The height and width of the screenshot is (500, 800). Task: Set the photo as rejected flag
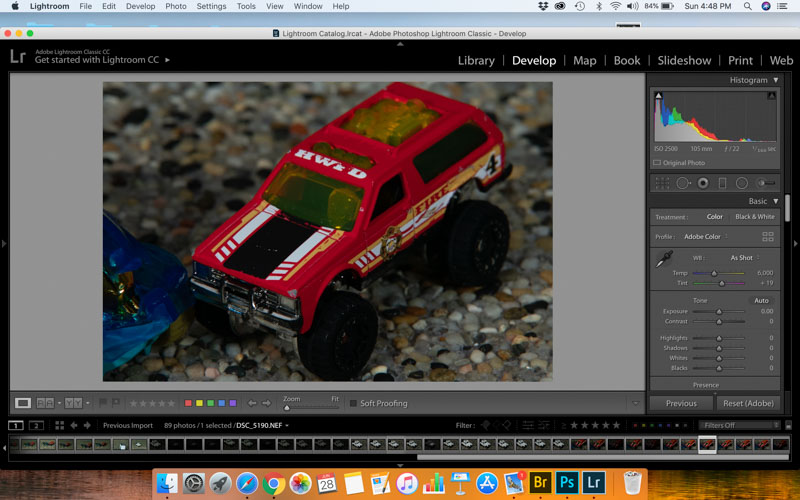[x=116, y=403]
